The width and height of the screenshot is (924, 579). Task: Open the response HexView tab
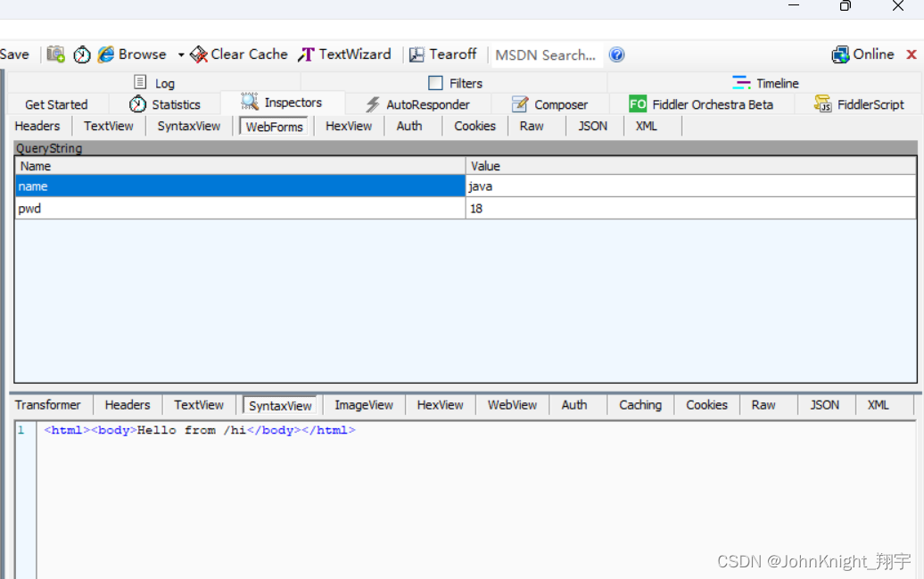pos(441,405)
